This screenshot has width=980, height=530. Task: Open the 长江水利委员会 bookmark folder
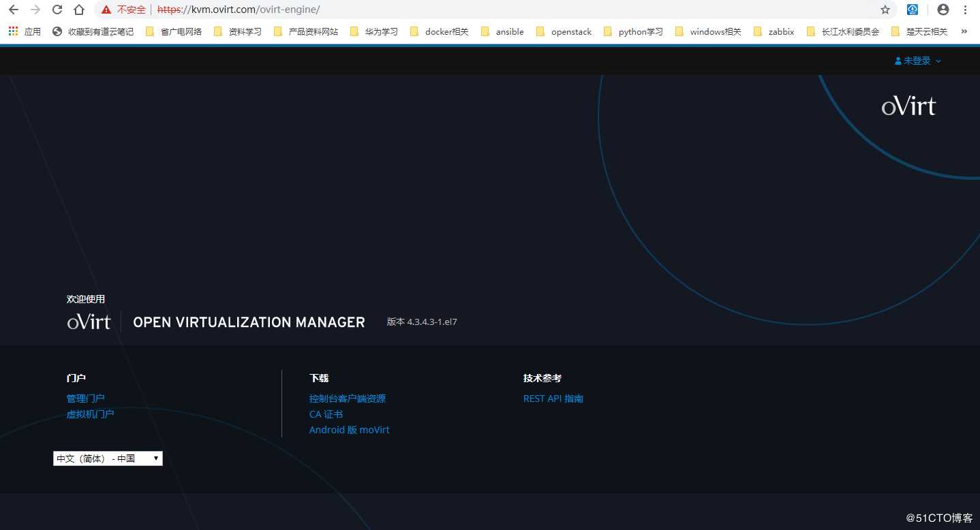tap(843, 31)
